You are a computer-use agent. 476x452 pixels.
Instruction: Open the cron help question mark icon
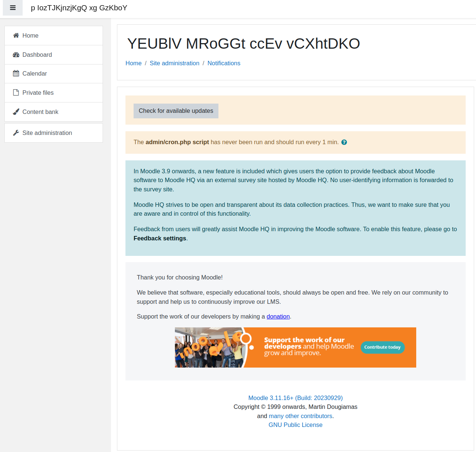point(344,142)
